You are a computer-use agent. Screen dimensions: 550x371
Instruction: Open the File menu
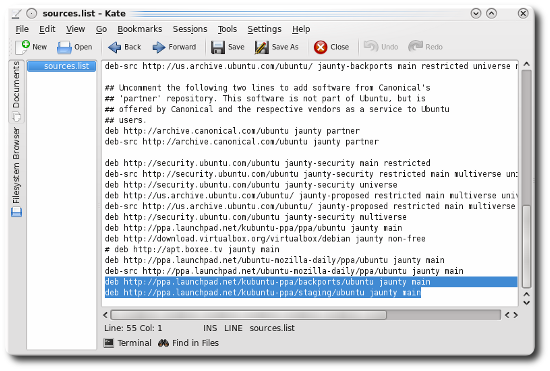click(x=22, y=29)
